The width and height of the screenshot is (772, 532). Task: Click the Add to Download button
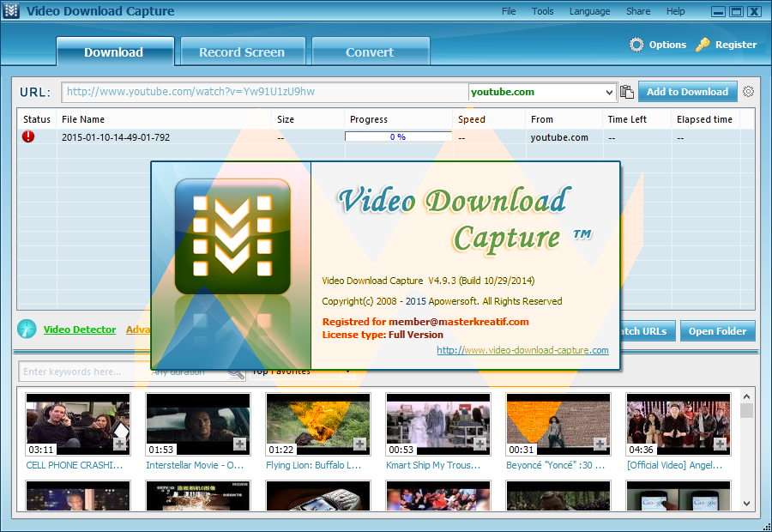[x=687, y=92]
